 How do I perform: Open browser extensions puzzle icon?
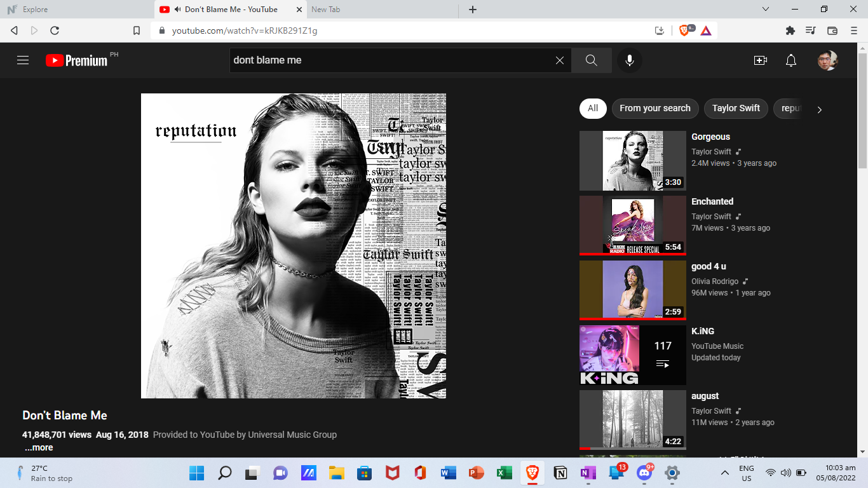[x=790, y=30]
